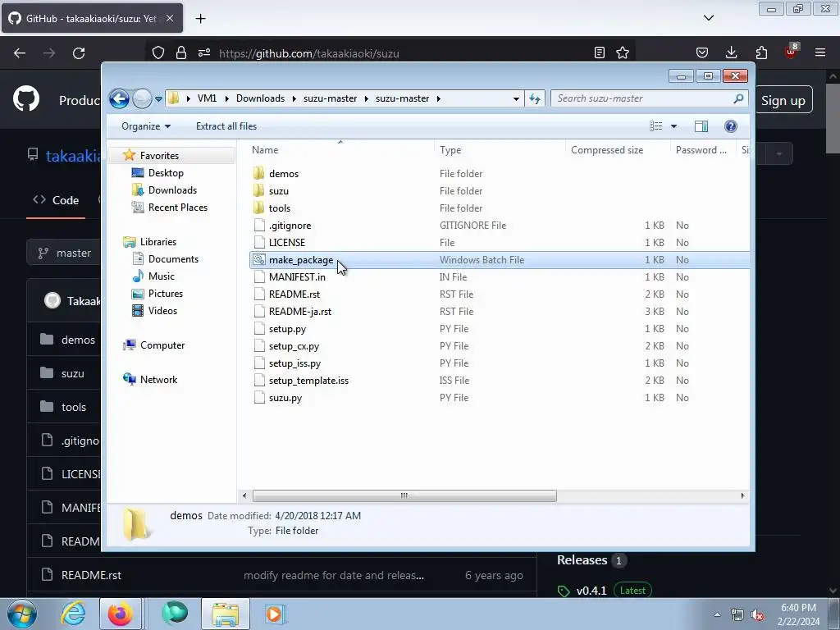840x630 pixels.
Task: Click the Explorer Back arrow button
Action: pos(119,98)
